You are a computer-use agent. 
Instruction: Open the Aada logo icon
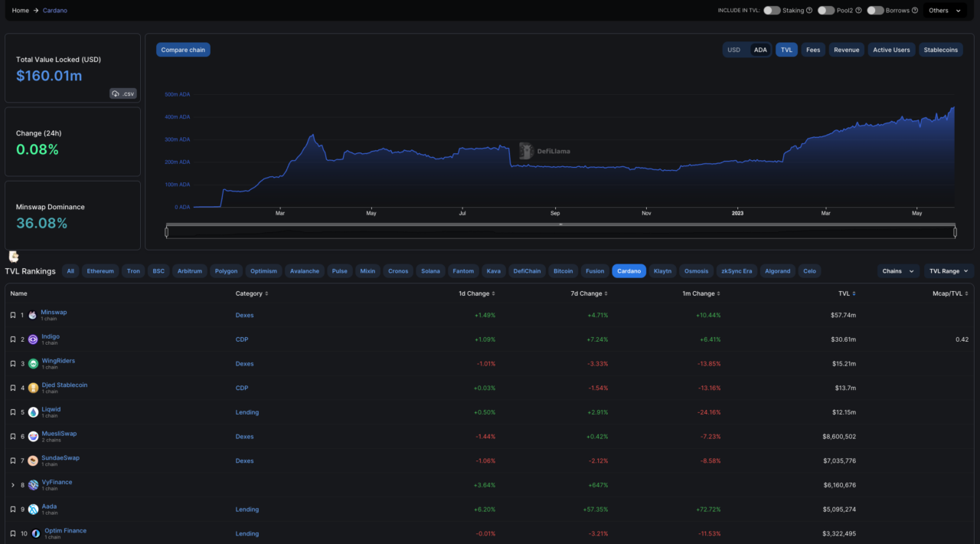pos(33,510)
